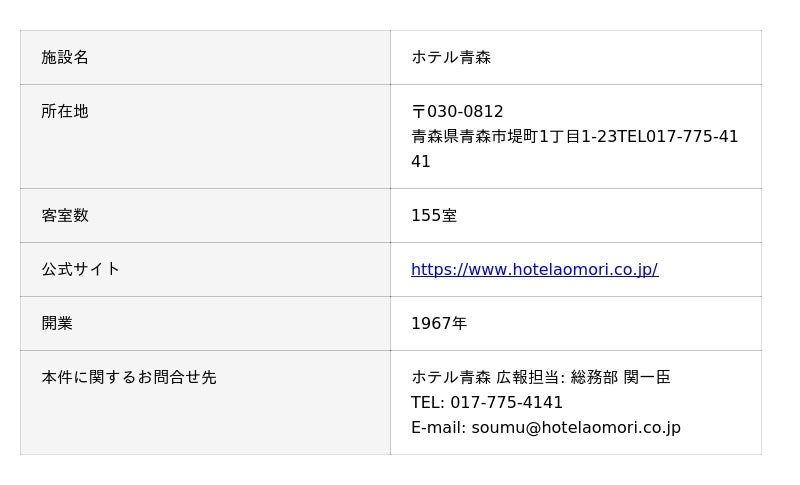Click the 広報担当 総務部 contact line

click(x=540, y=377)
